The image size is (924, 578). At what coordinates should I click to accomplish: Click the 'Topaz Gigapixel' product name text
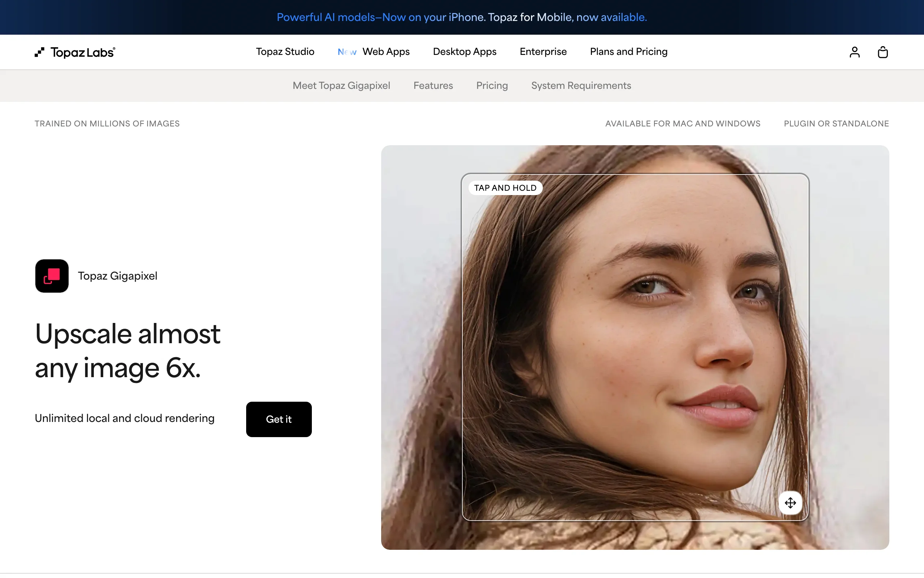click(x=118, y=276)
